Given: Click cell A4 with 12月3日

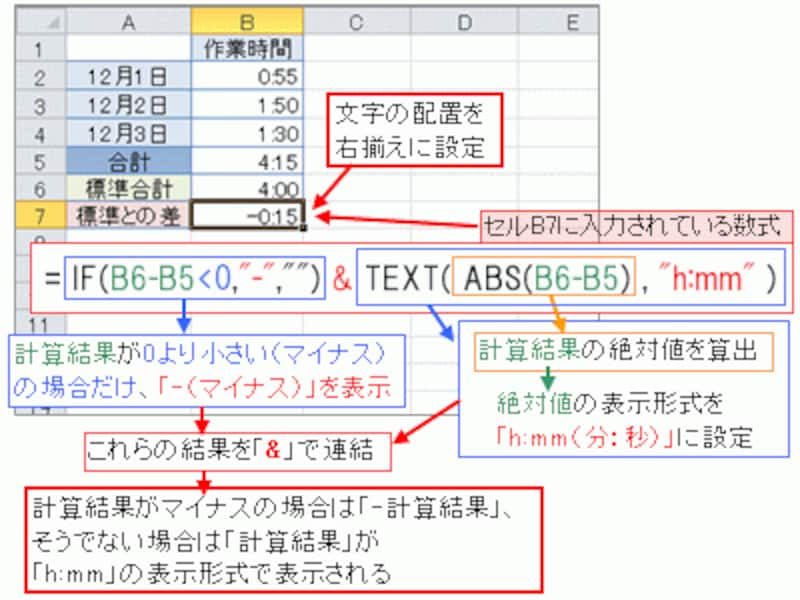Looking at the screenshot, I should pos(128,133).
